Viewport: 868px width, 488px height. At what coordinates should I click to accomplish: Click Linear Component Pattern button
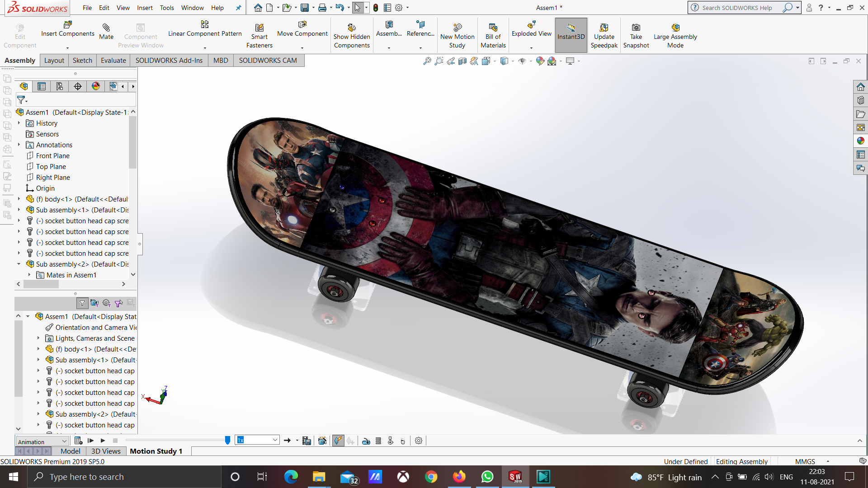click(205, 29)
